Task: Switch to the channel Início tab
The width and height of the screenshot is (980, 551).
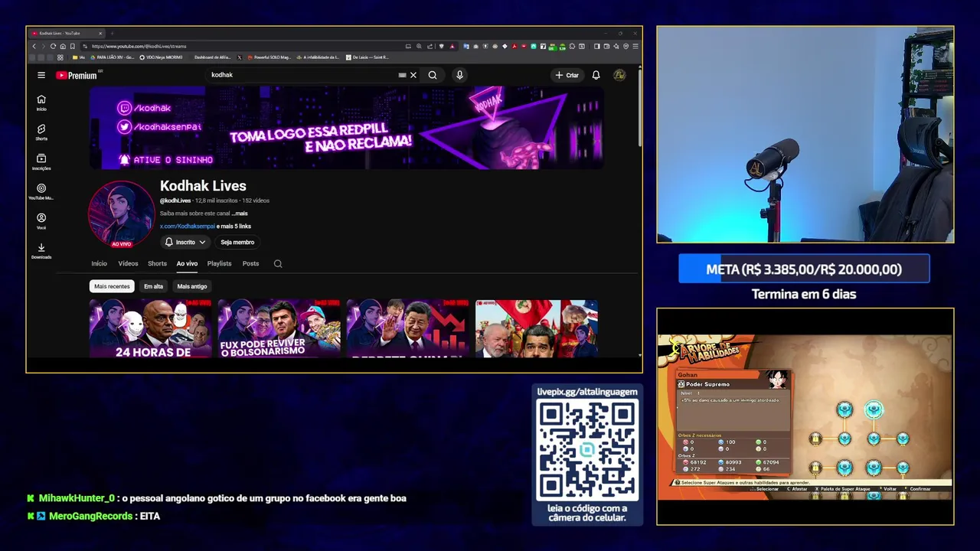Action: pyautogui.click(x=100, y=263)
